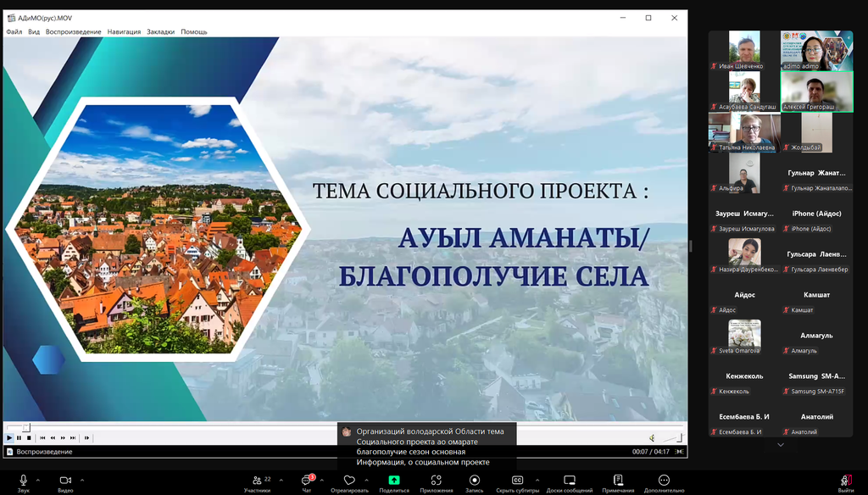Click the Play button in media player

click(x=9, y=437)
